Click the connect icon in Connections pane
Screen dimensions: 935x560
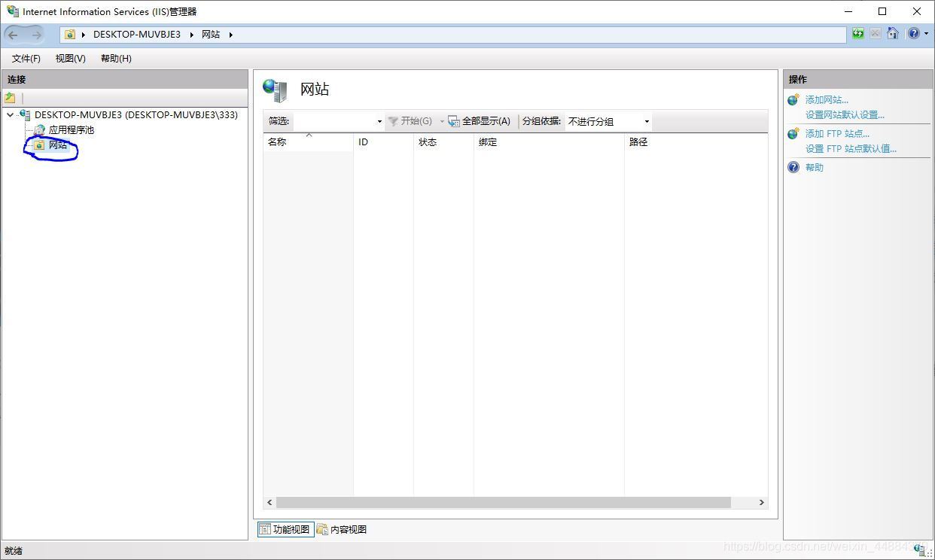tap(10, 98)
